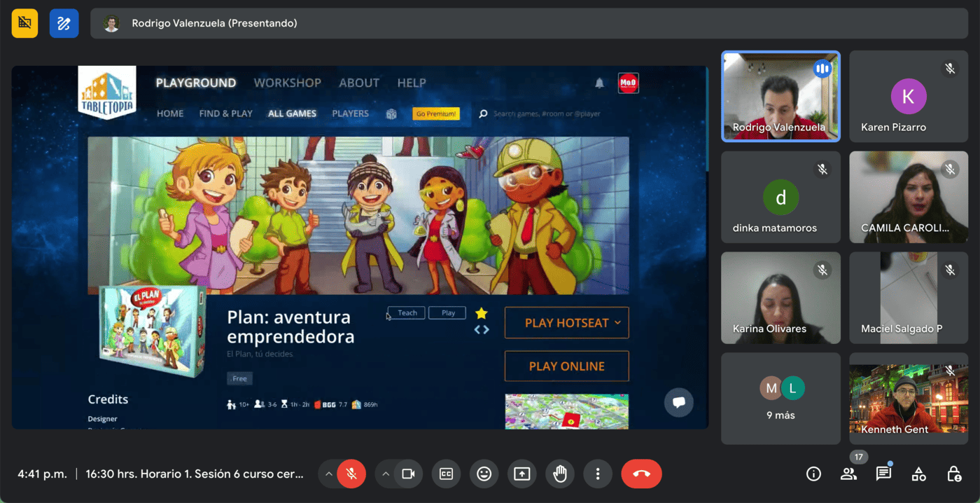Open the three-dot more options menu

(597, 474)
